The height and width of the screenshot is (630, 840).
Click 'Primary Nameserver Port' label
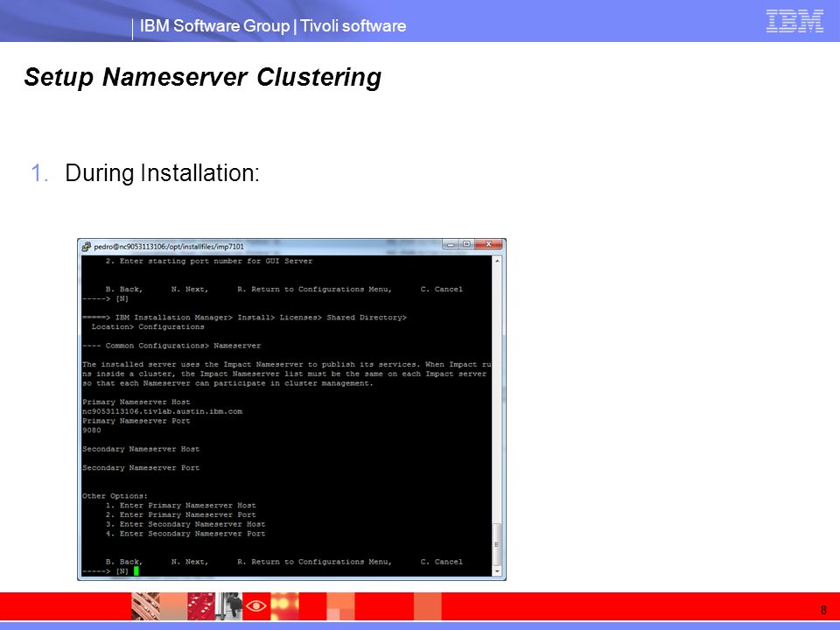pyautogui.click(x=136, y=421)
